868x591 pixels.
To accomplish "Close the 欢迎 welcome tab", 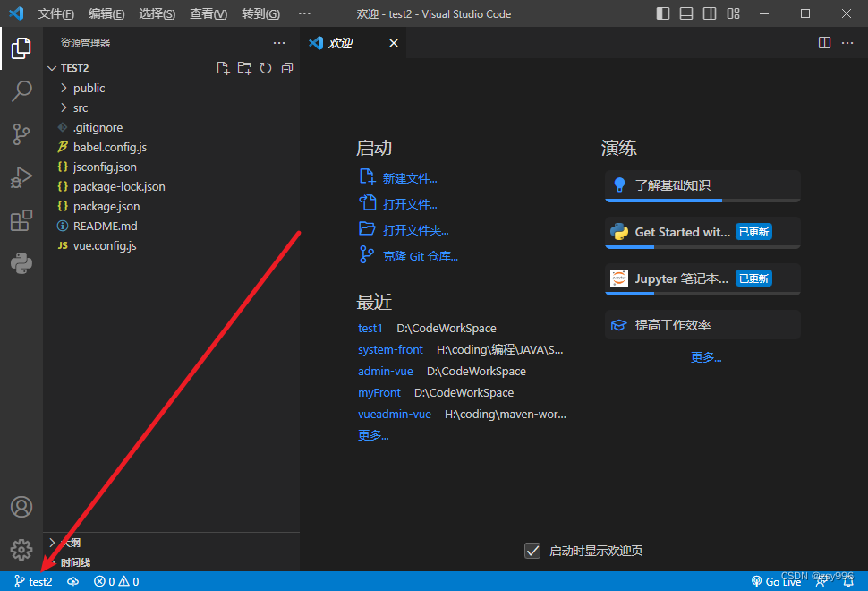I will (394, 43).
